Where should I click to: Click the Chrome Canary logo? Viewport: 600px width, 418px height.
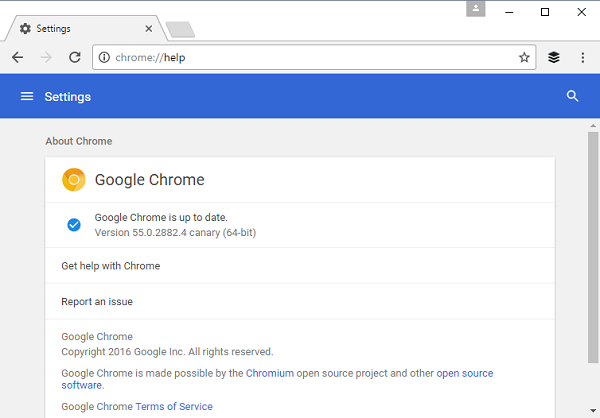[74, 180]
